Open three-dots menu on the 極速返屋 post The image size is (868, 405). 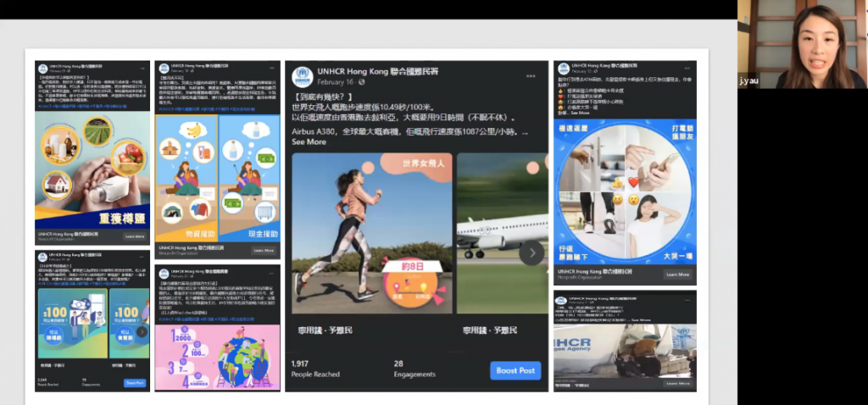click(688, 68)
